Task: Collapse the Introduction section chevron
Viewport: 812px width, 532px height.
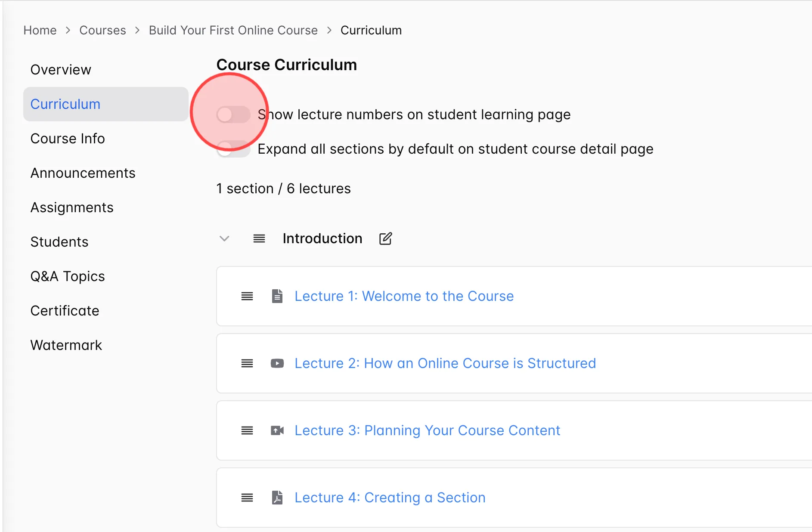Action: tap(224, 238)
